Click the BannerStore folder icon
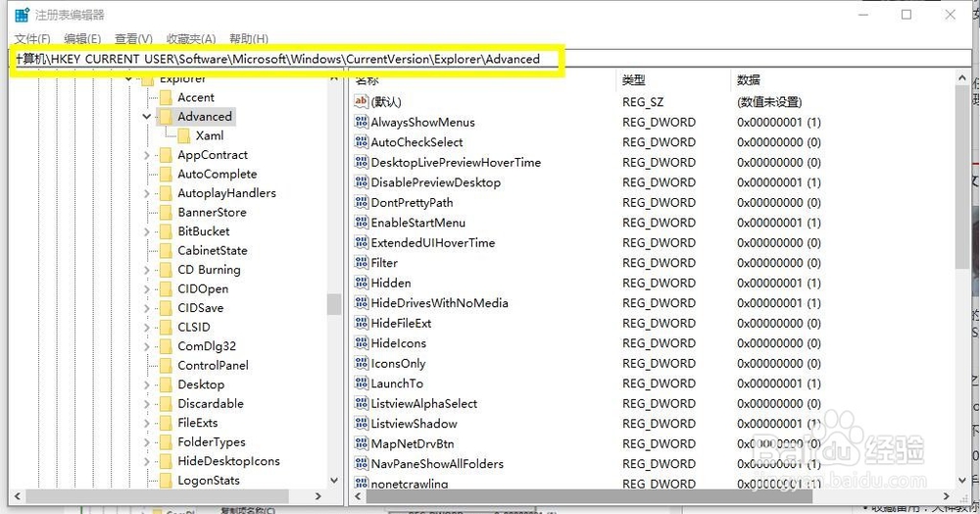Screen dimensions: 980x514 166,212
